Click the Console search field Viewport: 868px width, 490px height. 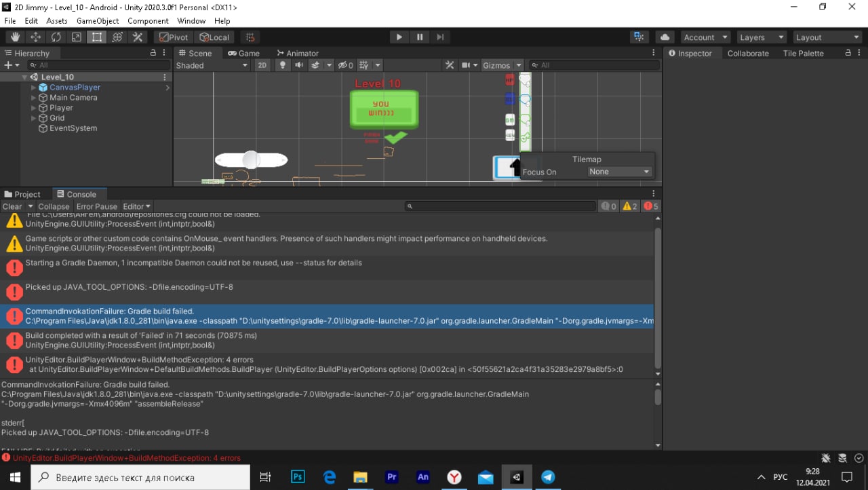[500, 206]
